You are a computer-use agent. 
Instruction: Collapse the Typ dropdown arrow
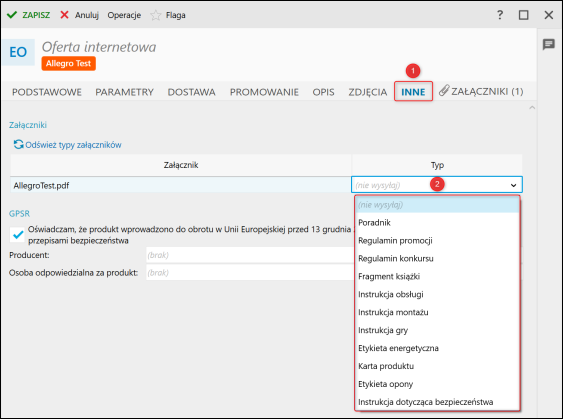point(513,185)
